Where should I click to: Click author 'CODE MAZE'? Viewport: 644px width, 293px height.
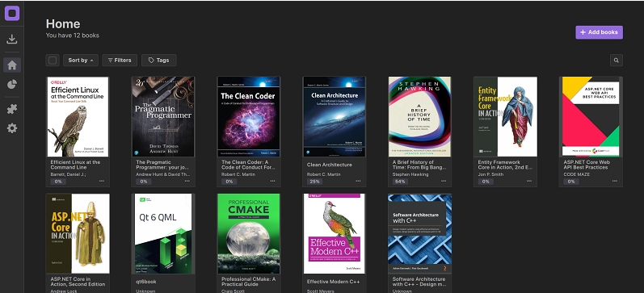coord(577,174)
